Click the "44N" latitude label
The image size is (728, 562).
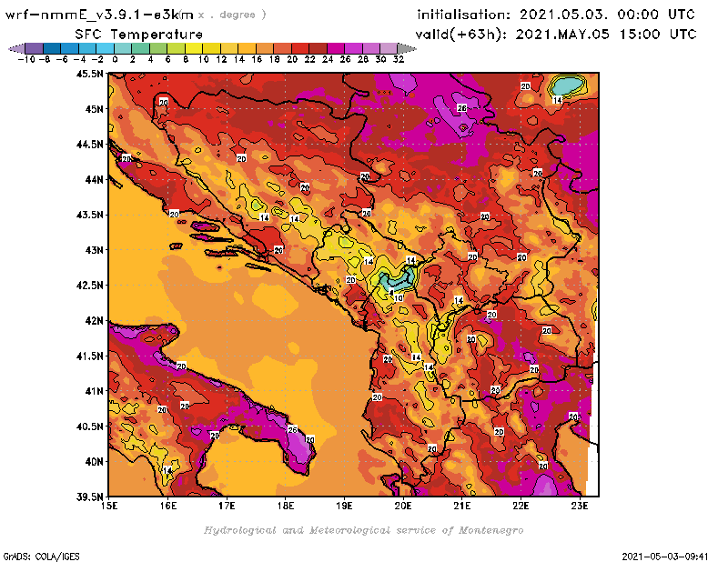(x=95, y=179)
